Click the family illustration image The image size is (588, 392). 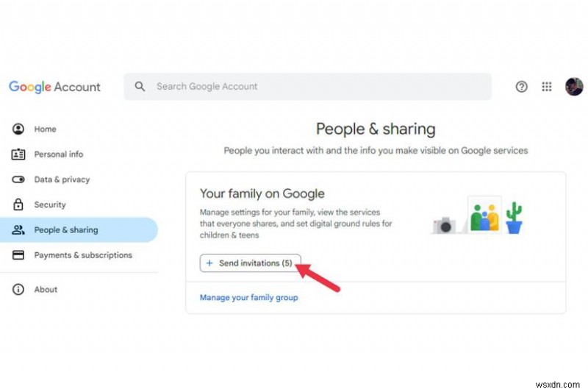pyautogui.click(x=477, y=215)
